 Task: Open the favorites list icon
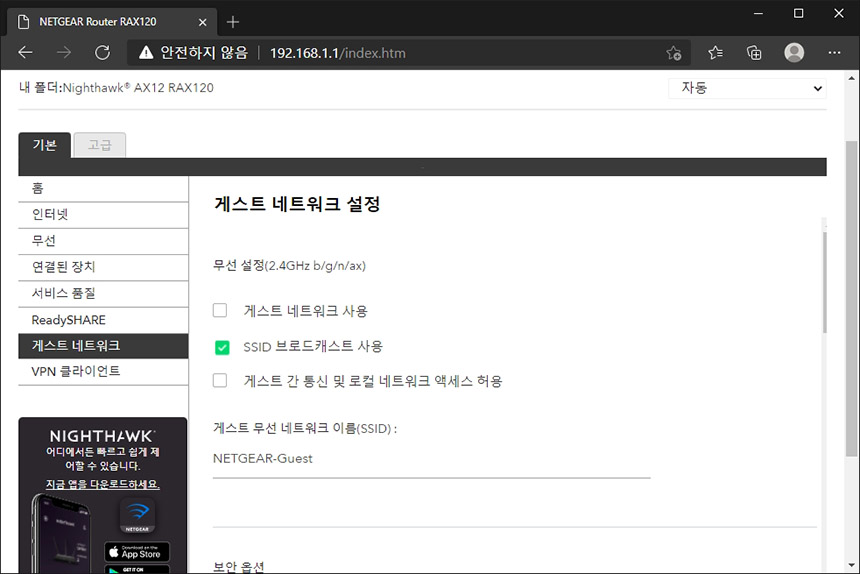[715, 53]
